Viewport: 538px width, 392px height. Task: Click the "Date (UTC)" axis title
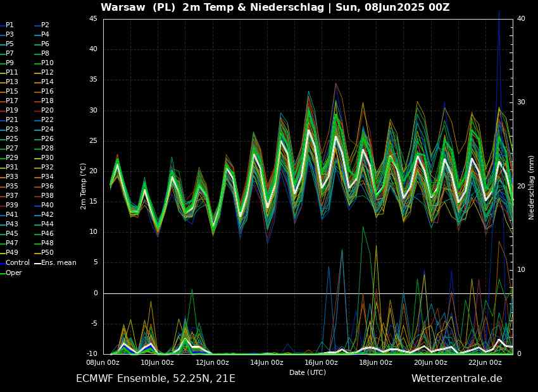click(x=308, y=372)
